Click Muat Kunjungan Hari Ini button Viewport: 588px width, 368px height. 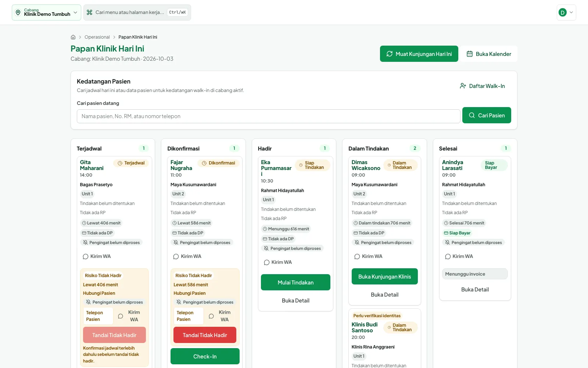point(419,54)
